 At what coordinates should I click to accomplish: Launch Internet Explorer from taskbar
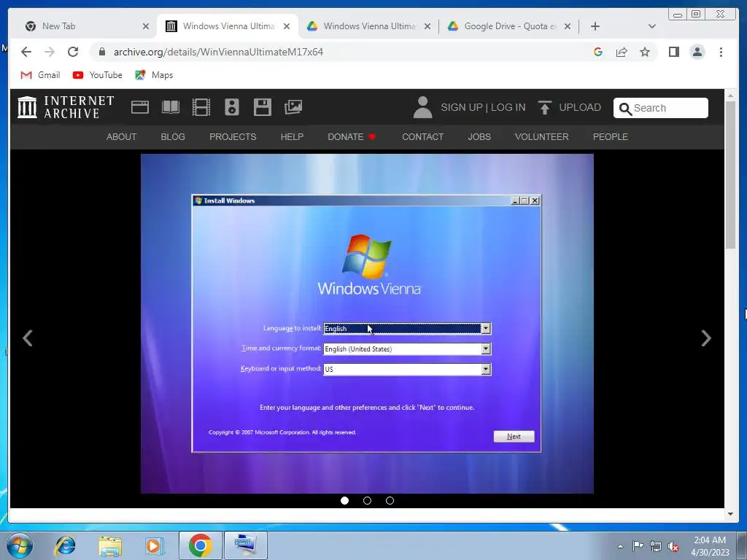[65, 545]
